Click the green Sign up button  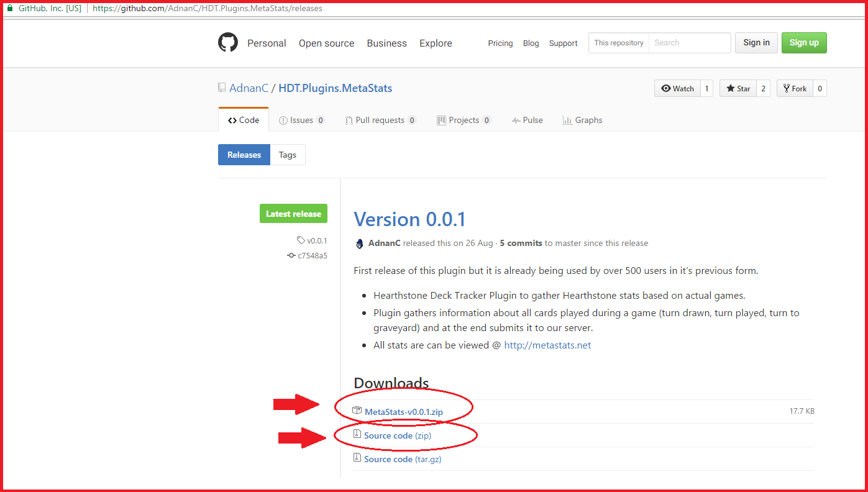[x=804, y=43]
